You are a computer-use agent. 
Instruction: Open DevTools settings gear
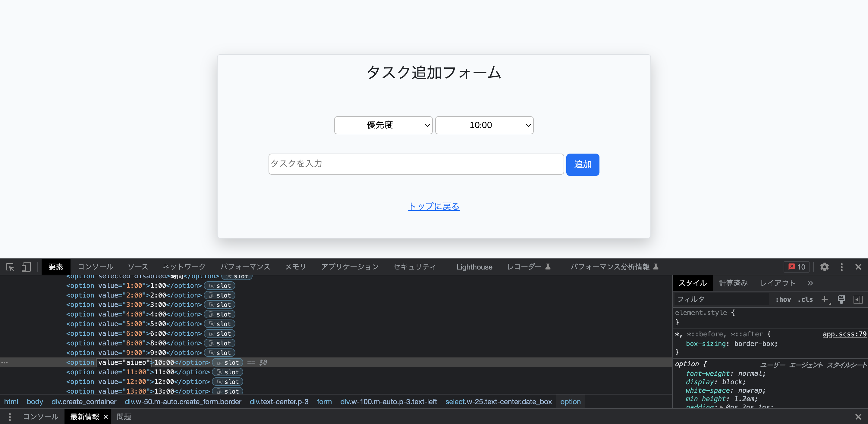pyautogui.click(x=824, y=267)
